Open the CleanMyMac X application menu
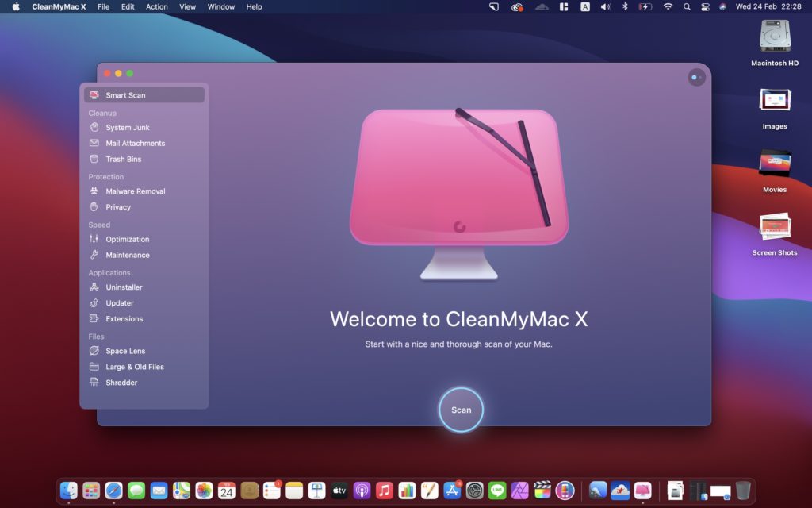Viewport: 812px width, 508px height. pyautogui.click(x=59, y=6)
